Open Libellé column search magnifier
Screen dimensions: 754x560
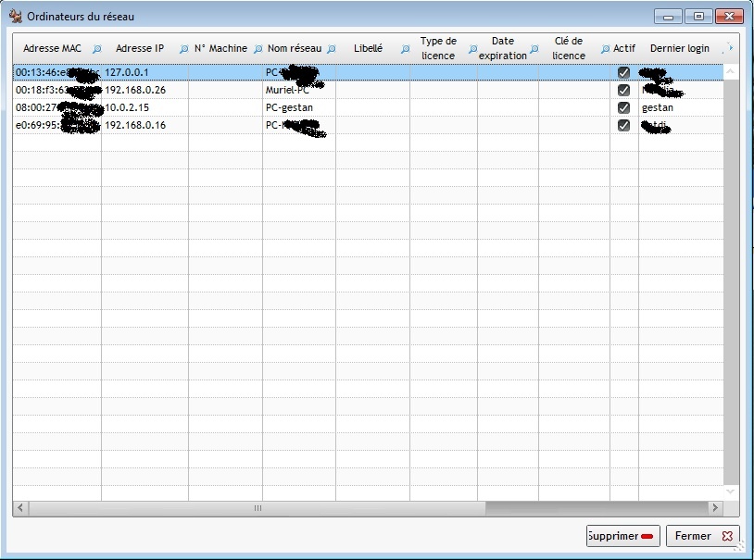405,49
